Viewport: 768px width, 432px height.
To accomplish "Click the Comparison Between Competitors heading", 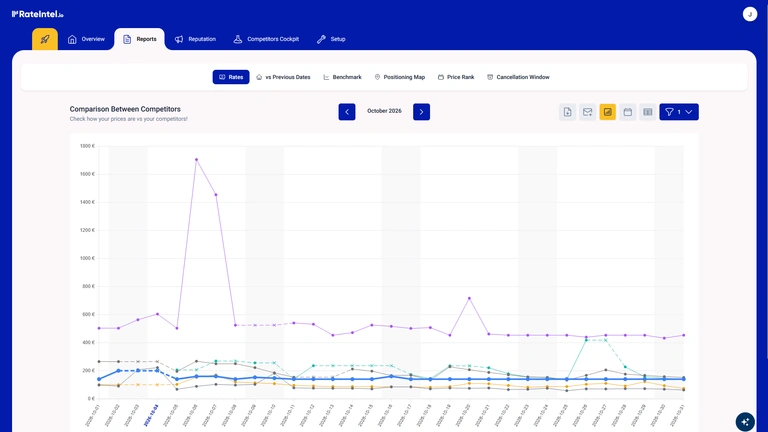I will tap(125, 109).
